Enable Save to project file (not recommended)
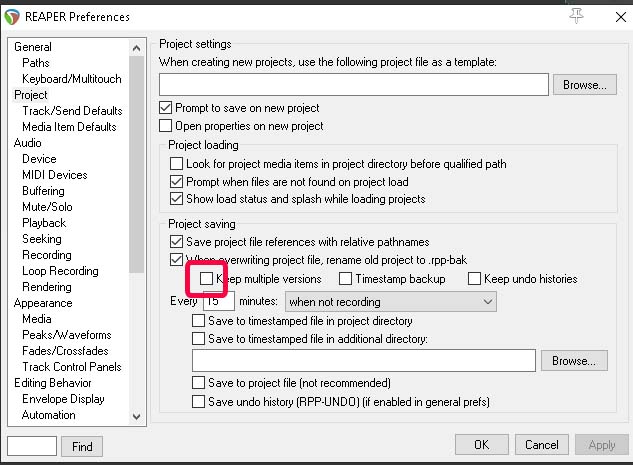This screenshot has height=465, width=633. pos(198,382)
